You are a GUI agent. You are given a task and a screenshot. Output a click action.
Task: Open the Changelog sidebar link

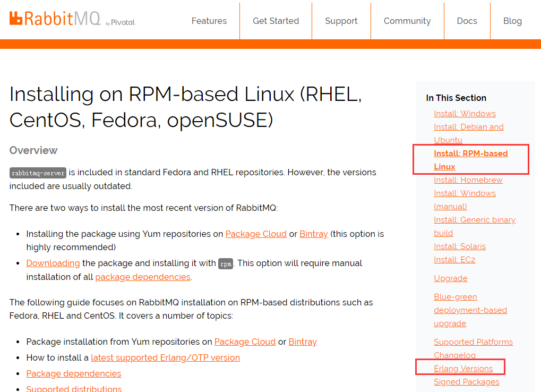[454, 355]
